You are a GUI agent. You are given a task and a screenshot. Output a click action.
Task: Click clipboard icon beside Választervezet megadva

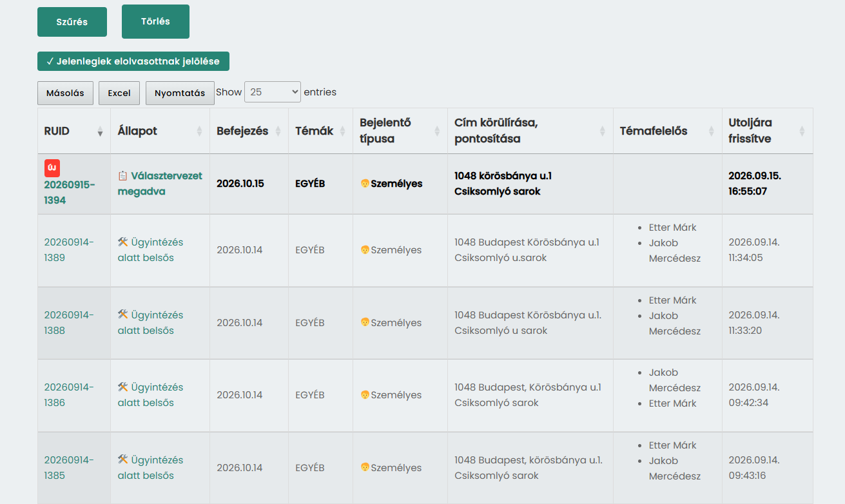(x=122, y=175)
